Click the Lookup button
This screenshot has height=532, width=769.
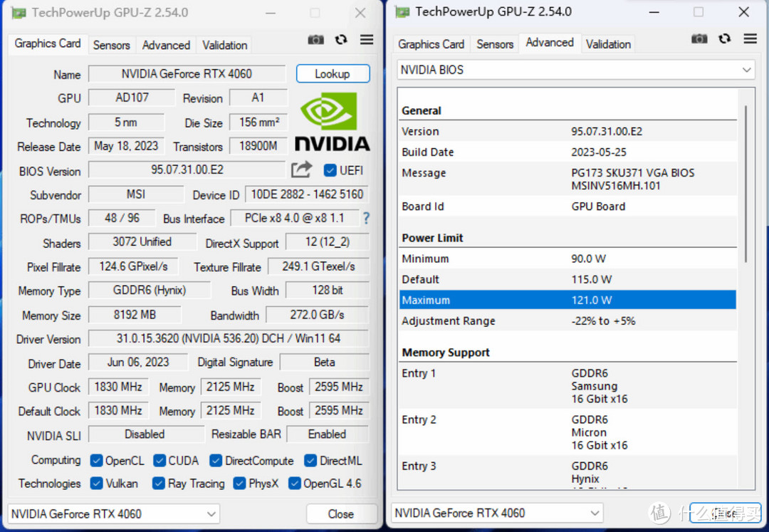click(333, 73)
